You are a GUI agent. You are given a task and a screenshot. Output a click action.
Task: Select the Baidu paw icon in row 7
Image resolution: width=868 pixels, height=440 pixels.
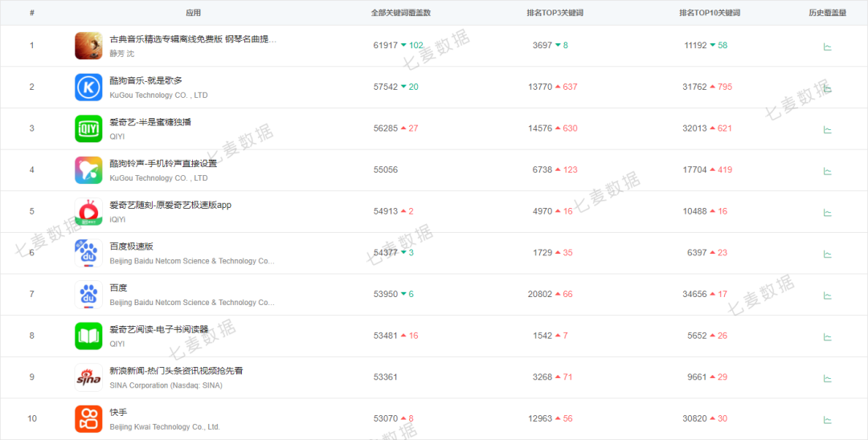point(88,294)
